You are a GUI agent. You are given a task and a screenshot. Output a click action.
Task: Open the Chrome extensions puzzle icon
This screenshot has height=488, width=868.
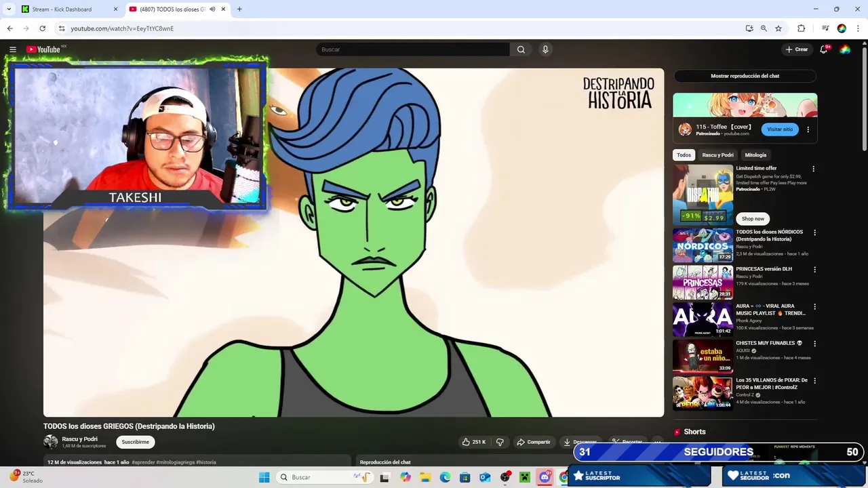pos(801,28)
